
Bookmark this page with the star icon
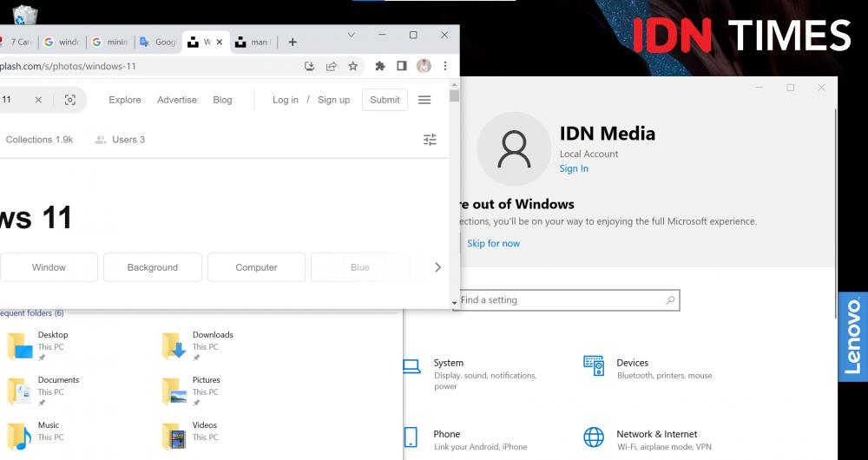tap(352, 67)
